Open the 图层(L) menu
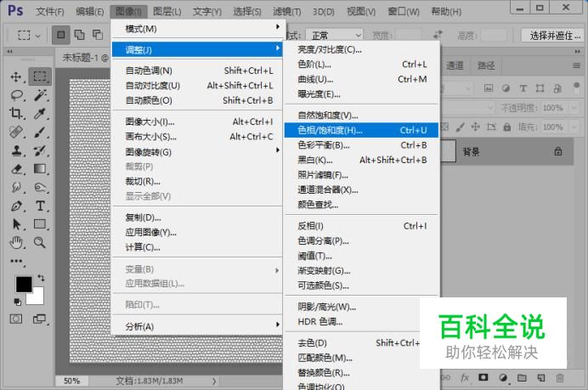The image size is (588, 390). 167,12
